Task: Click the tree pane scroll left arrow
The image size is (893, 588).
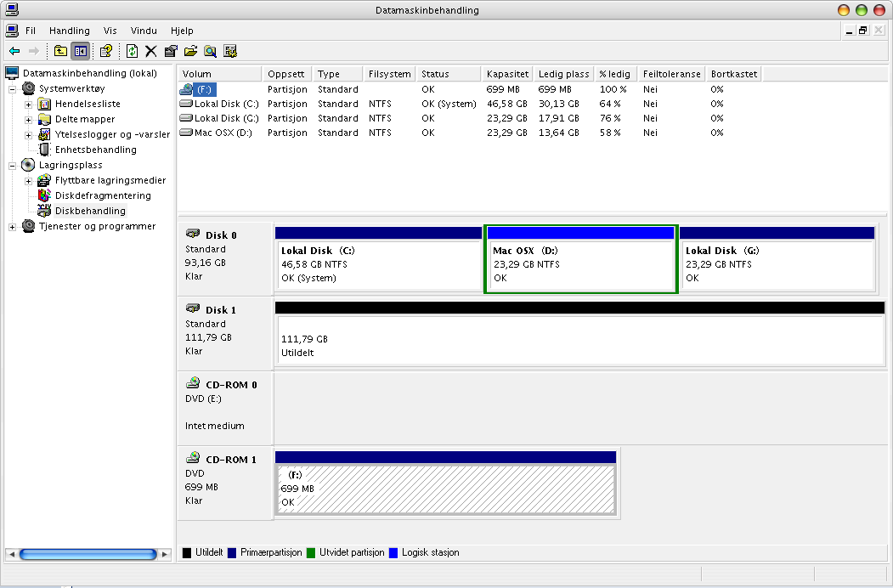Action: point(11,554)
